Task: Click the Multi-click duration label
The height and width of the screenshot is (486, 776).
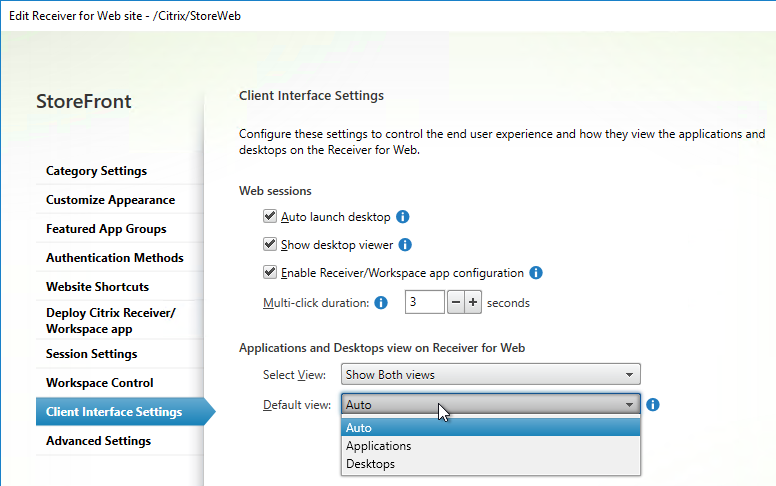Action: click(x=316, y=303)
